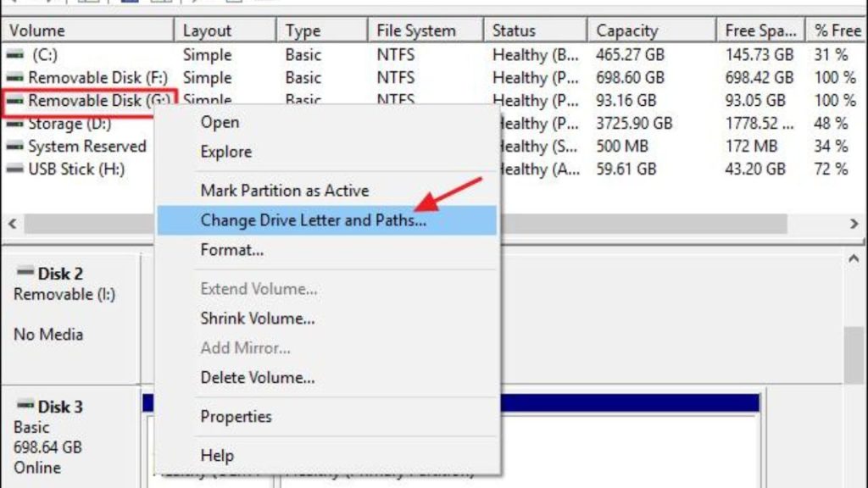
Task: Select the (C:) volume name
Action: tap(44, 55)
